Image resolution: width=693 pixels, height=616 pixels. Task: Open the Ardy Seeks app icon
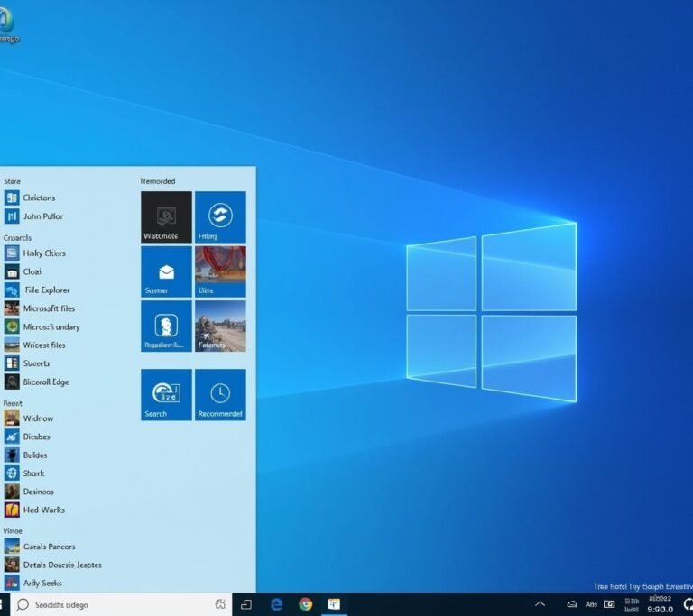[12, 583]
